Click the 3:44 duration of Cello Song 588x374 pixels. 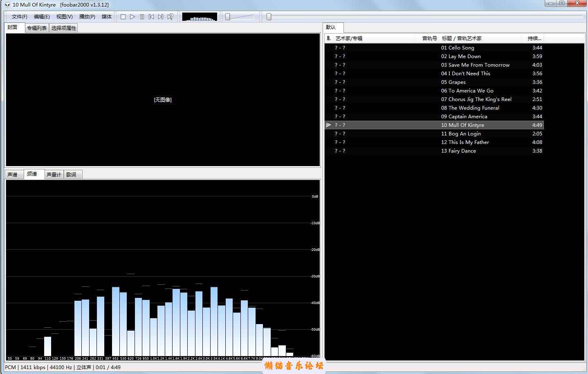point(537,48)
